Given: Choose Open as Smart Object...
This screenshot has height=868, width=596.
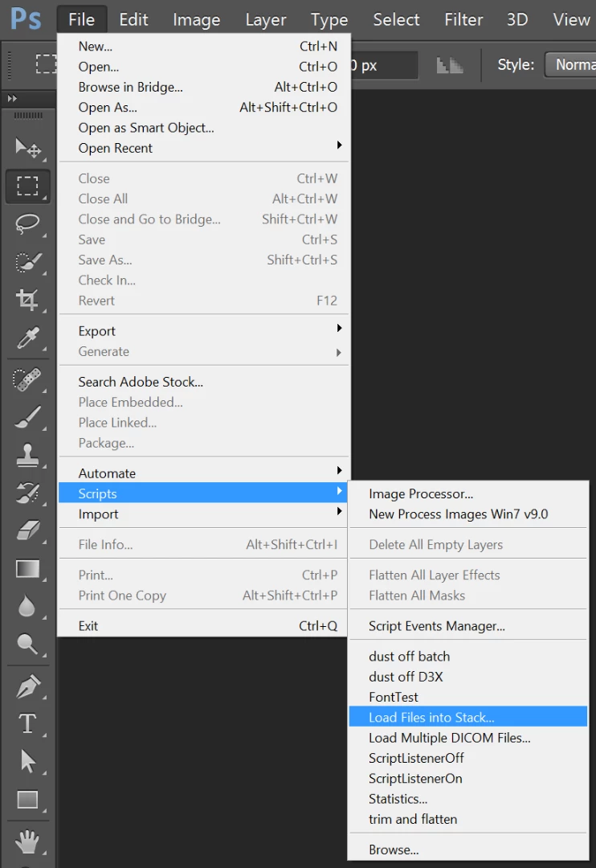Looking at the screenshot, I should click(204, 128).
